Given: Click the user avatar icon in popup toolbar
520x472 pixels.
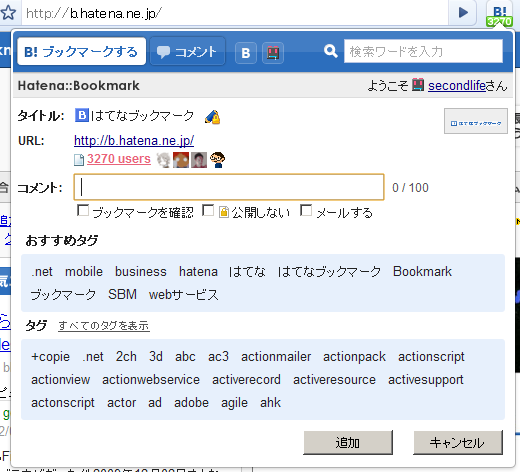Looking at the screenshot, I should pos(273,53).
